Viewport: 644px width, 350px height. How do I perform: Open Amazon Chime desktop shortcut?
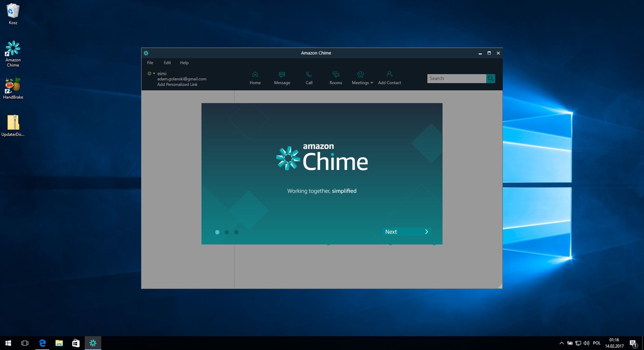13,54
